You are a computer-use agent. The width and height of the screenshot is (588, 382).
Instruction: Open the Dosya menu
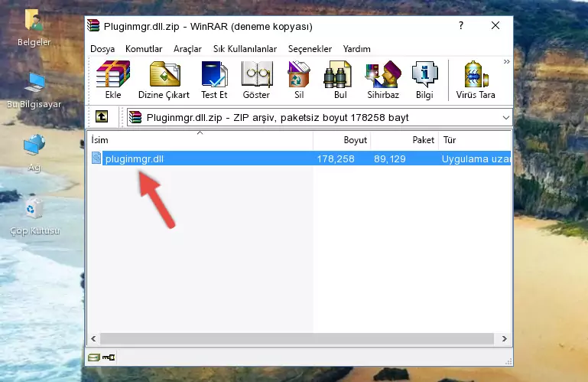pyautogui.click(x=102, y=49)
